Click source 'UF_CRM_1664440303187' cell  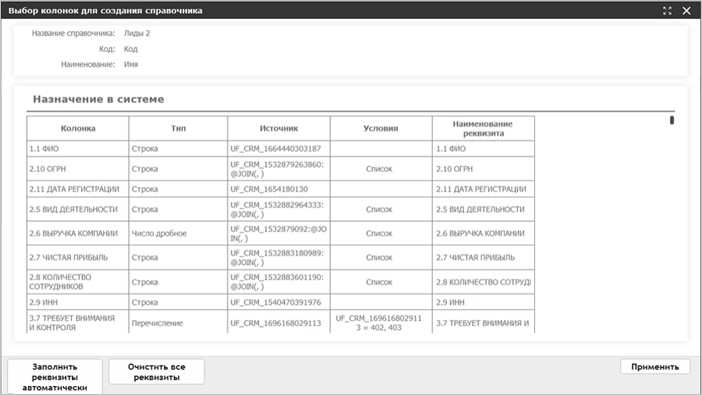[x=278, y=149]
